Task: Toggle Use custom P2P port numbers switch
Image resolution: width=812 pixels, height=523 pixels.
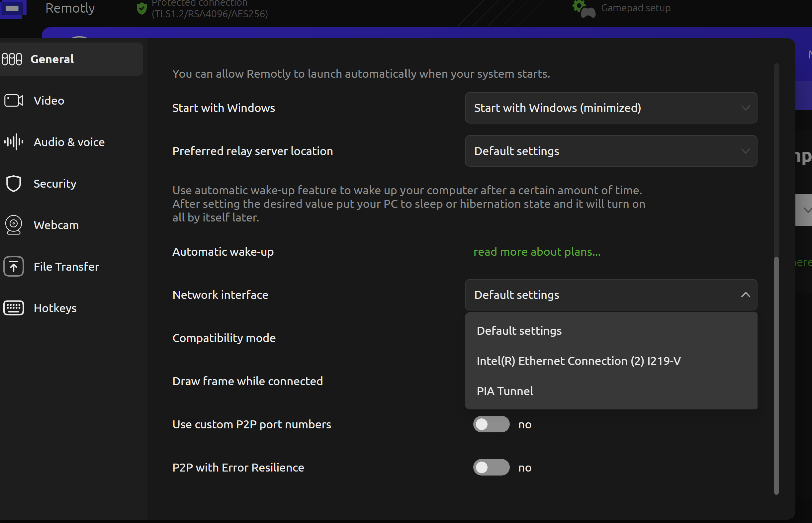Action: 491,424
